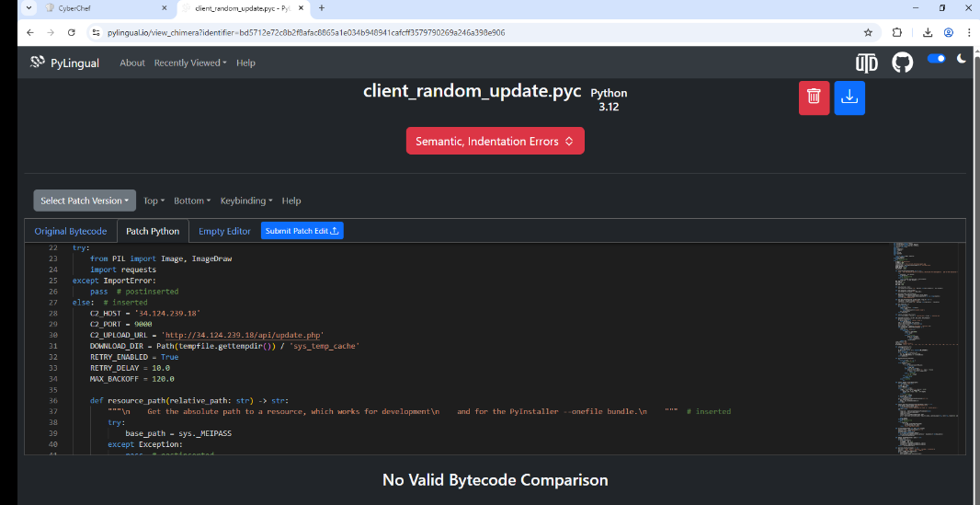Viewport: 980px width, 505px height.
Task: Click the C2_PORT = 9000 line
Action: click(x=120, y=324)
